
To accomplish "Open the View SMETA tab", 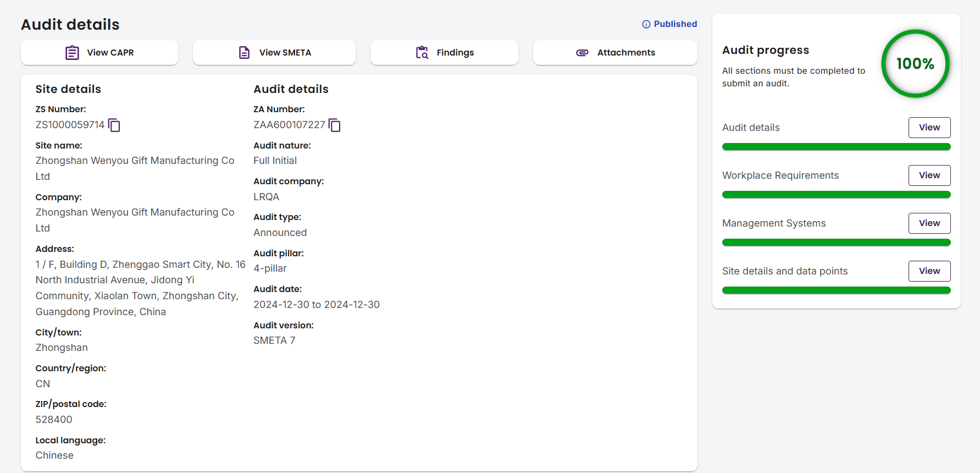I will click(x=274, y=53).
